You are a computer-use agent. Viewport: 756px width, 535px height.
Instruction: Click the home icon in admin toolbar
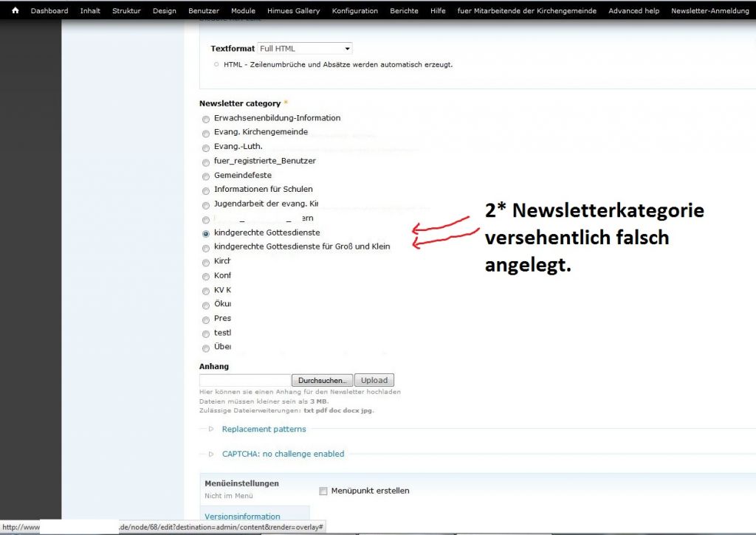click(x=15, y=10)
